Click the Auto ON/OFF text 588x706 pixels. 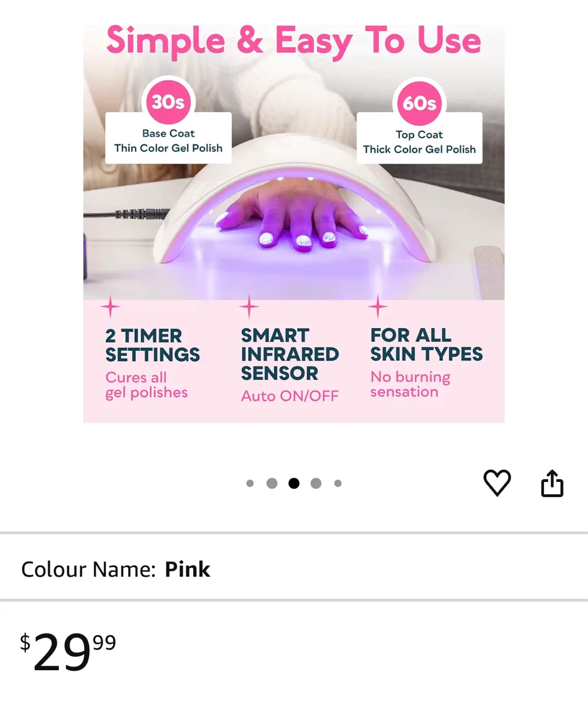click(290, 396)
